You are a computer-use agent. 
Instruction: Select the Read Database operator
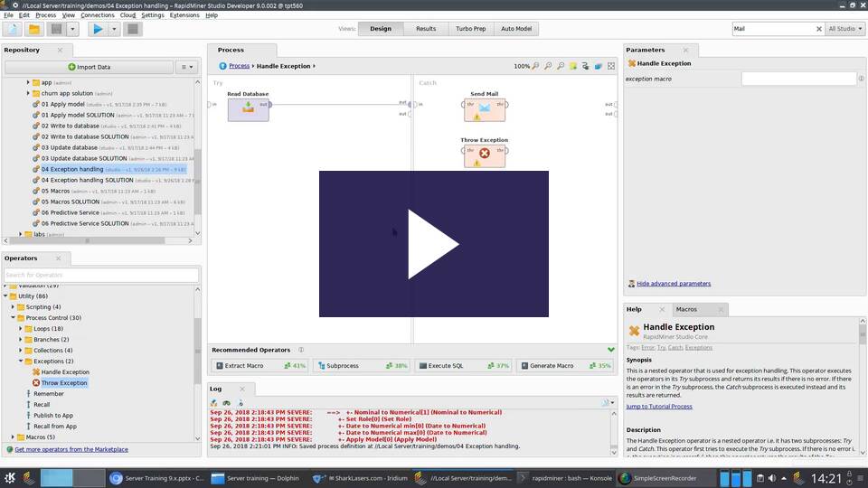[248, 109]
